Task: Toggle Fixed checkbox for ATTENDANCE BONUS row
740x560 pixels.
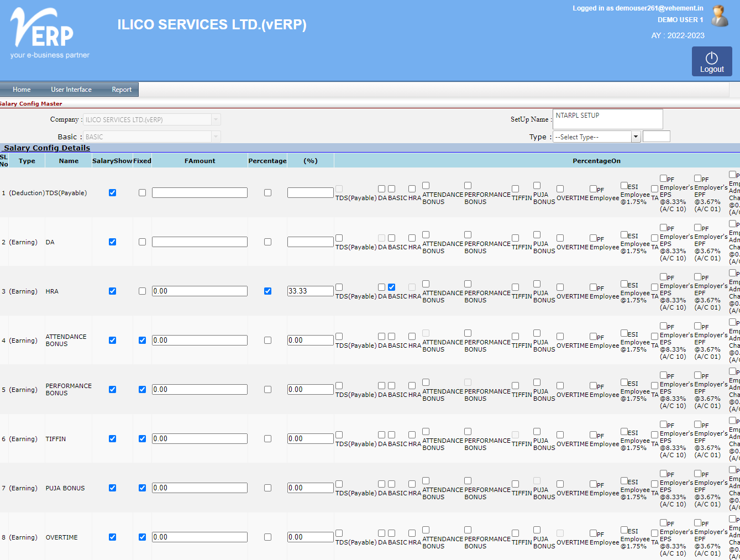Action: pos(142,341)
